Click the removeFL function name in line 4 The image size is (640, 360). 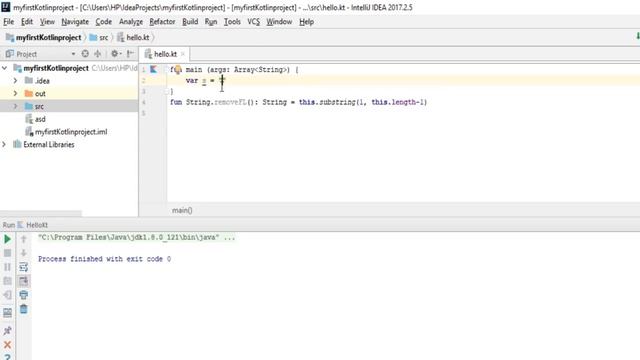tap(230, 102)
